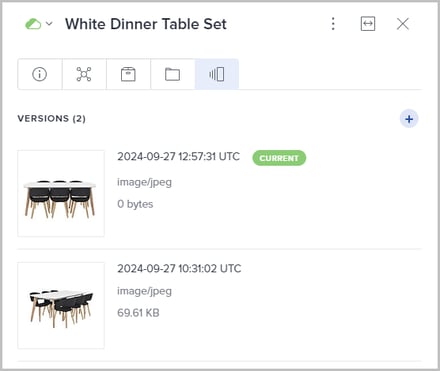Close the White Dinner Table Set panel
This screenshot has height=371, width=440.
tap(403, 24)
